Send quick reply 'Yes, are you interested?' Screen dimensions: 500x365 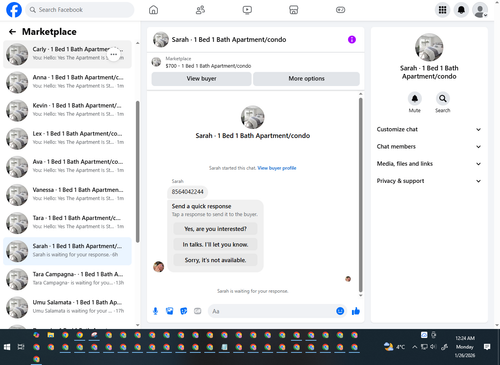pos(215,229)
